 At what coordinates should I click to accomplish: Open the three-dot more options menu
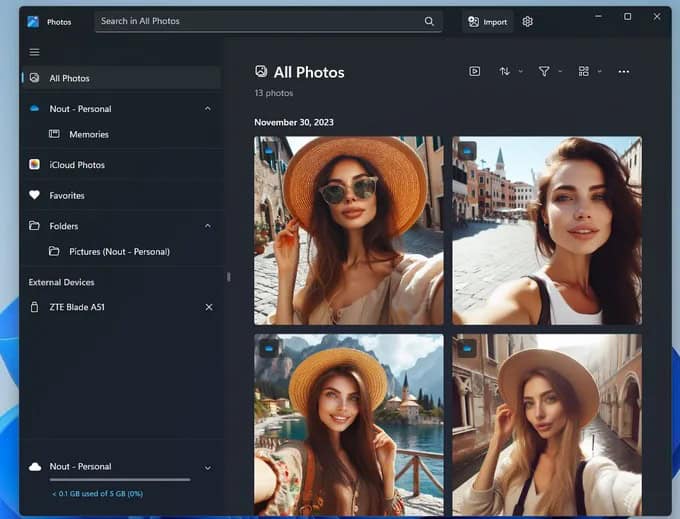(x=624, y=72)
